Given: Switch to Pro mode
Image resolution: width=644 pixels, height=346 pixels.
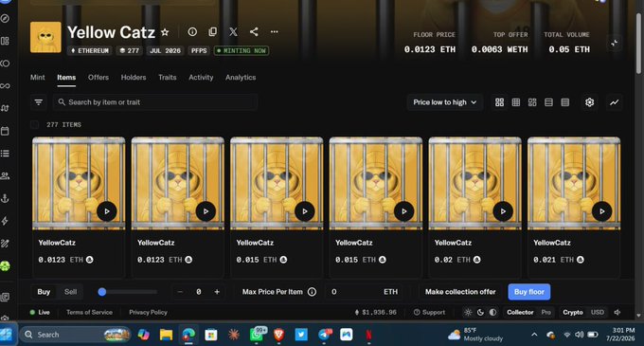Looking at the screenshot, I should [x=546, y=312].
